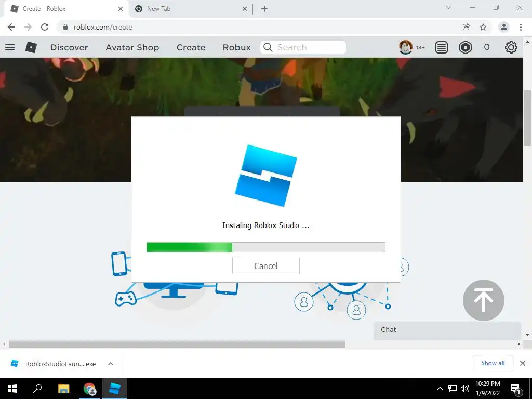Viewport: 532px width, 399px height.
Task: Open the Chat panel
Action: pos(447,330)
